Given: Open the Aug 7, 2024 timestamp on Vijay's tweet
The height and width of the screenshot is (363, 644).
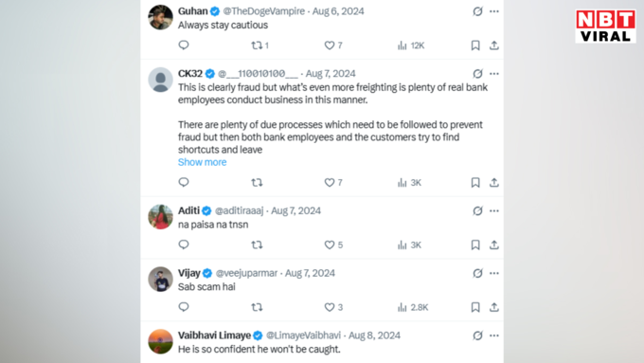Looking at the screenshot, I should pyautogui.click(x=310, y=273).
